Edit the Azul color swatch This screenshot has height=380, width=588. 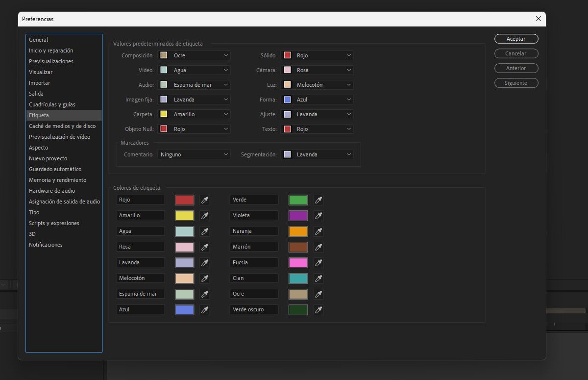pos(185,310)
